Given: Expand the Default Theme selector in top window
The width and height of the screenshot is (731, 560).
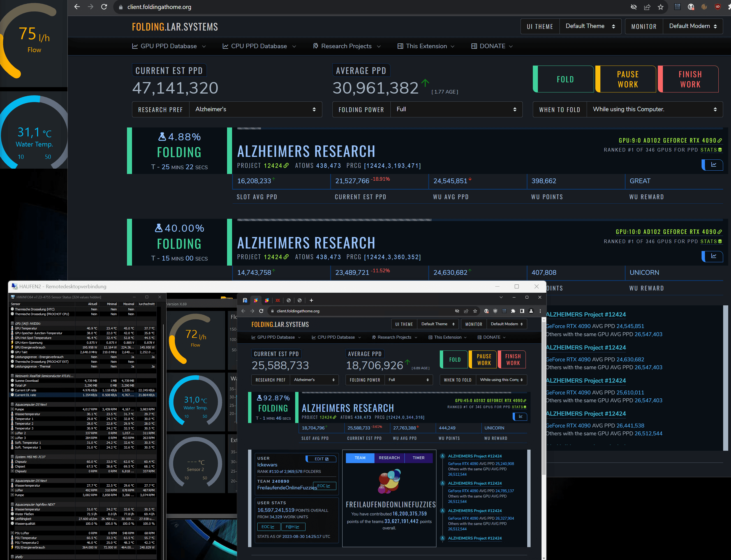Looking at the screenshot, I should point(590,26).
